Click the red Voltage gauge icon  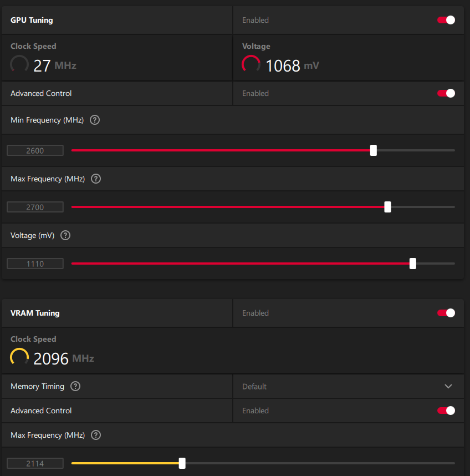[251, 64]
